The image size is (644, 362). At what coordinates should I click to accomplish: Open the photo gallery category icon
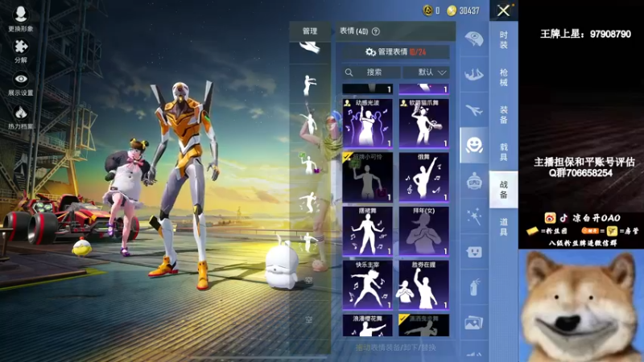474,323
